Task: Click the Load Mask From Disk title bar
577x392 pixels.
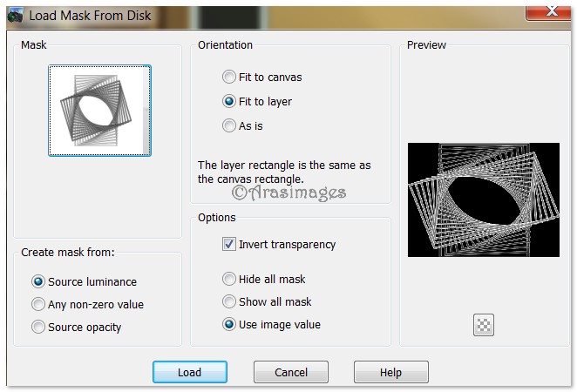Action: 261,16
